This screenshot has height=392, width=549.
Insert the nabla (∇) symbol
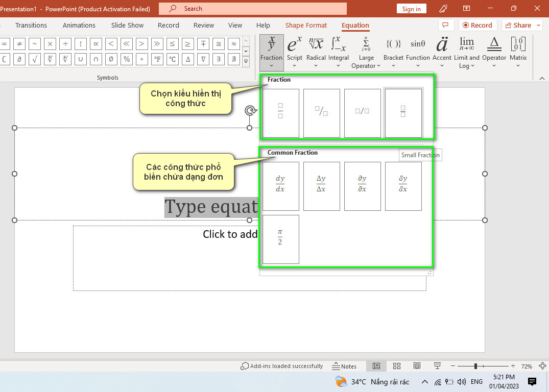pyautogui.click(x=203, y=59)
